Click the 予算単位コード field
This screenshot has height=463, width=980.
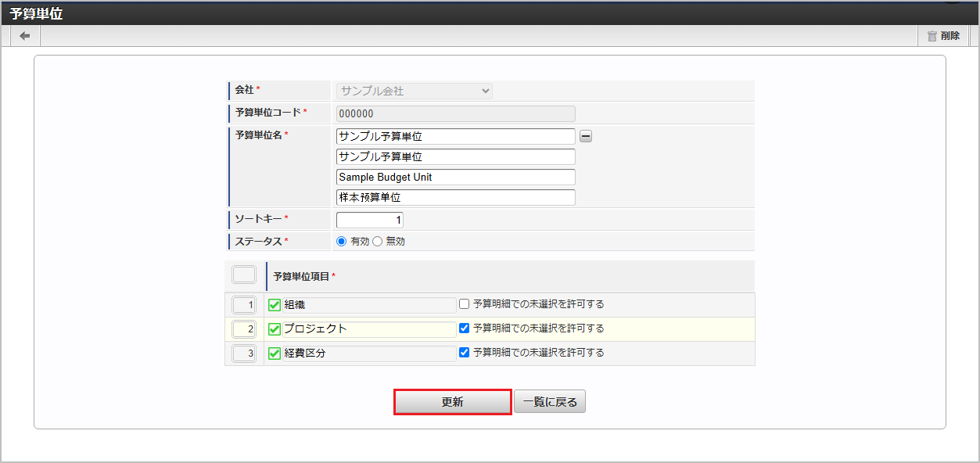[456, 113]
